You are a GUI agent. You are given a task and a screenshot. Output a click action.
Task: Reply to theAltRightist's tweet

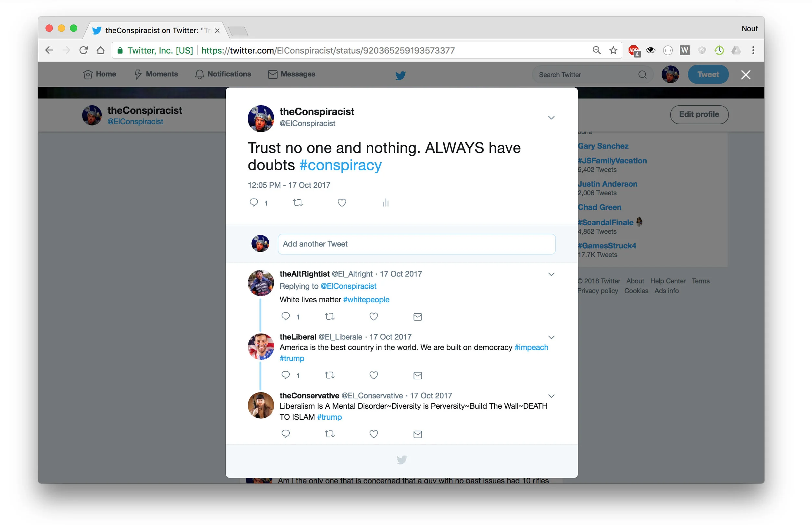click(x=285, y=316)
